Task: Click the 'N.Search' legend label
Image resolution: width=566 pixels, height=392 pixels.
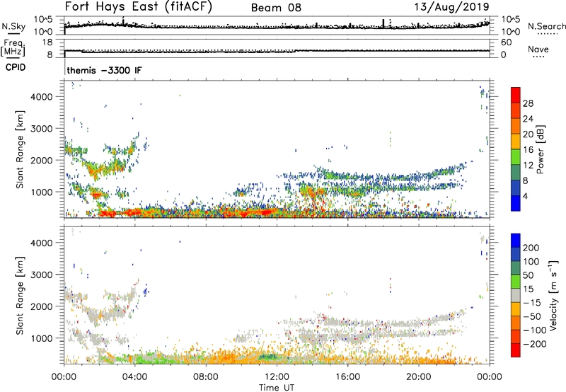Action: (546, 26)
